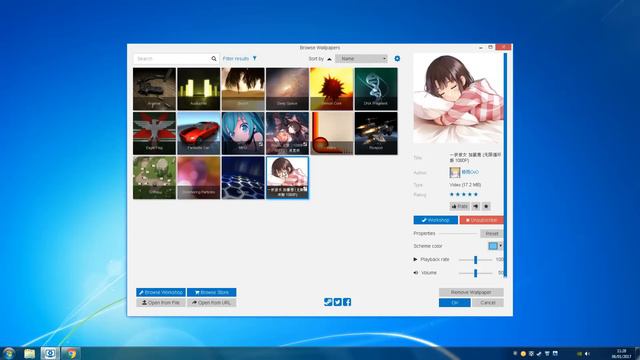Image resolution: width=640 pixels, height=360 pixels.
Task: Open settings with the blue gear icon
Action: pyautogui.click(x=397, y=59)
